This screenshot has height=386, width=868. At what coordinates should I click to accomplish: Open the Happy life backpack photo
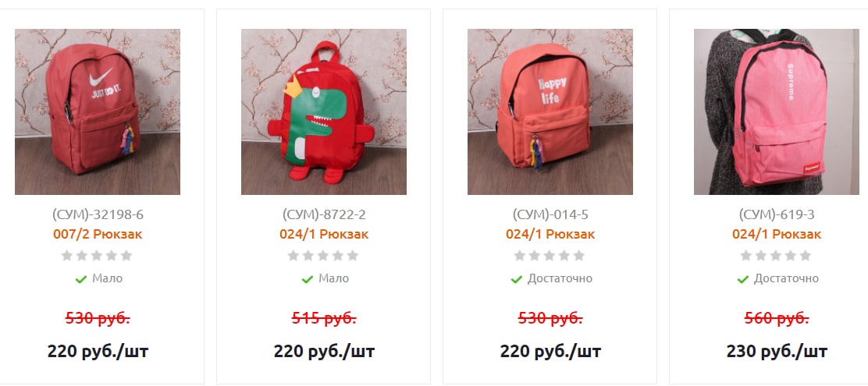tap(550, 112)
